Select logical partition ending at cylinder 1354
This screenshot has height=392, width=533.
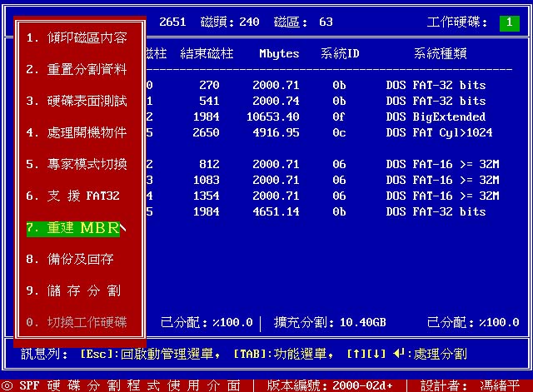(323, 196)
